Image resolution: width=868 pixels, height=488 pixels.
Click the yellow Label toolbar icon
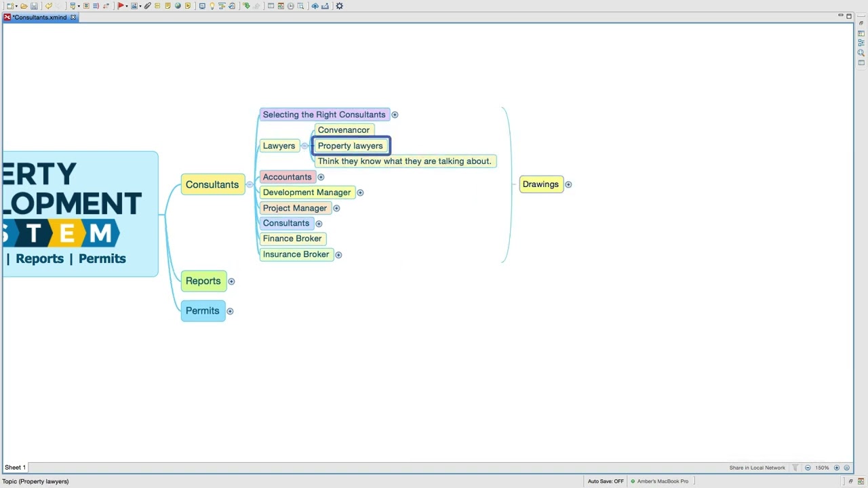[x=157, y=6]
